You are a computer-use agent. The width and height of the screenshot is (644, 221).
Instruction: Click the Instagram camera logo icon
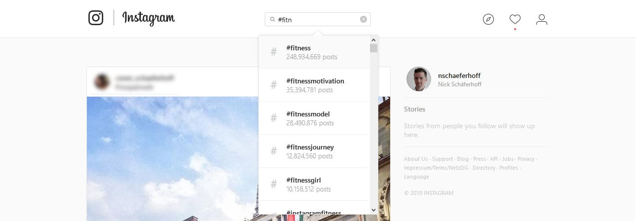[96, 18]
